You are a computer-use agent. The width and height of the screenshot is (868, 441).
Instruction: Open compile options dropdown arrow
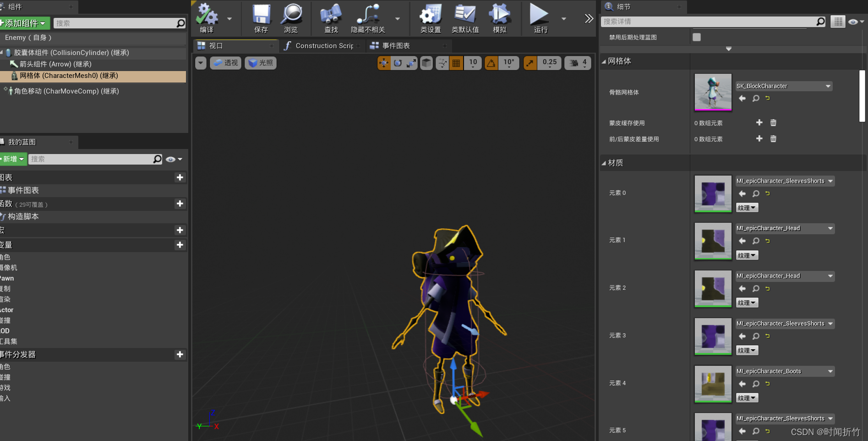point(229,19)
